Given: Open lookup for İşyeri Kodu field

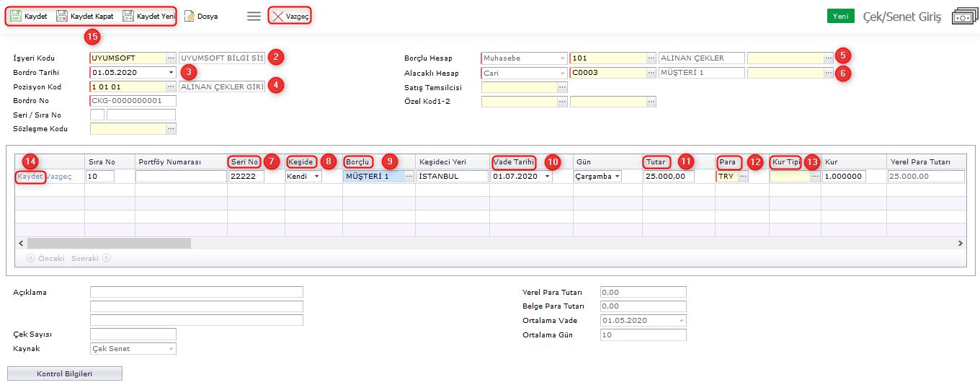Looking at the screenshot, I should tap(171, 58).
